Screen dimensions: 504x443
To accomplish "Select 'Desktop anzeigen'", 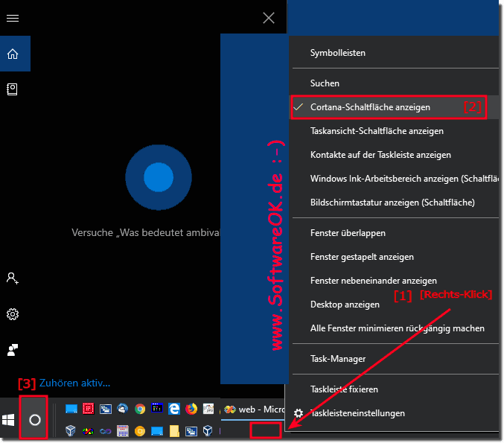I will point(395,304).
